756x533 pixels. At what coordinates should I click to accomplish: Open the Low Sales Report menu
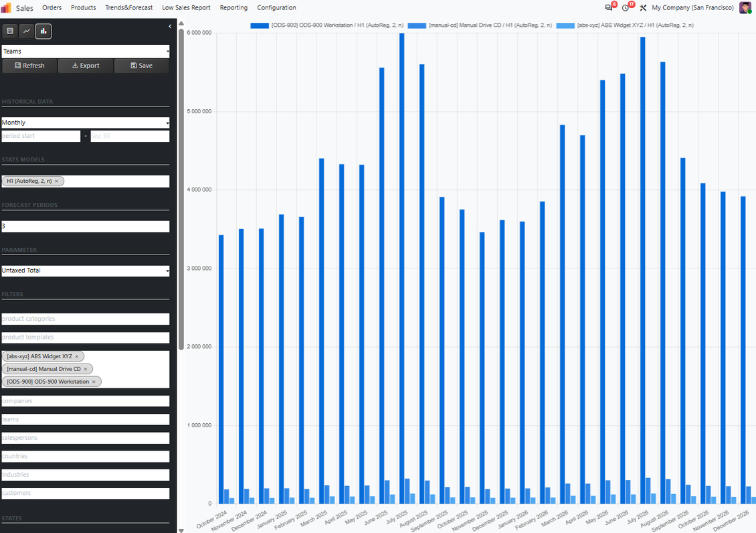coord(186,8)
